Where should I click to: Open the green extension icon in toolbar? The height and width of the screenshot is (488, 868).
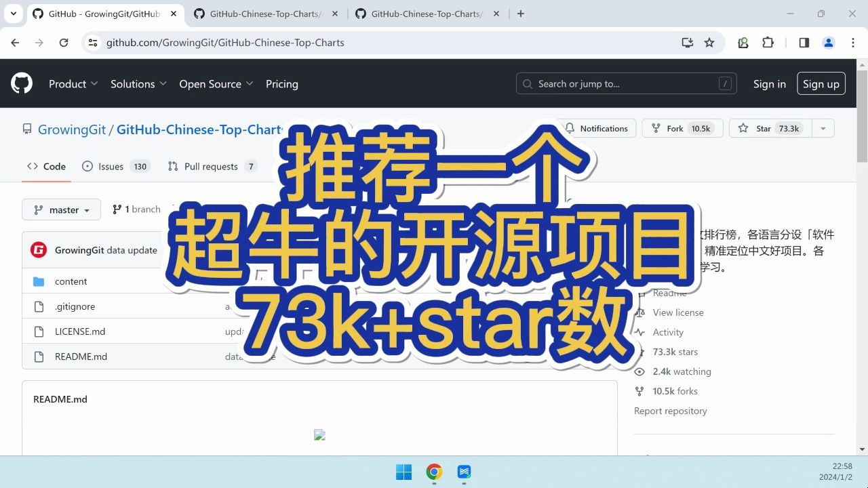[743, 42]
